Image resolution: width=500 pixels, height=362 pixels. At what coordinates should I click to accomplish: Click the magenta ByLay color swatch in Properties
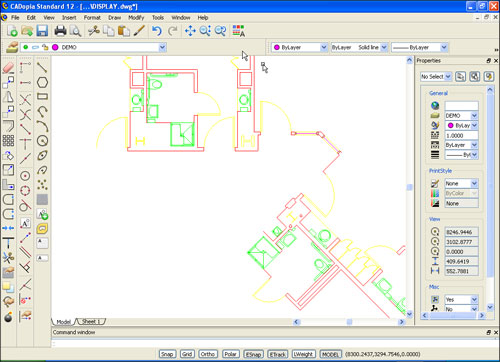point(450,125)
